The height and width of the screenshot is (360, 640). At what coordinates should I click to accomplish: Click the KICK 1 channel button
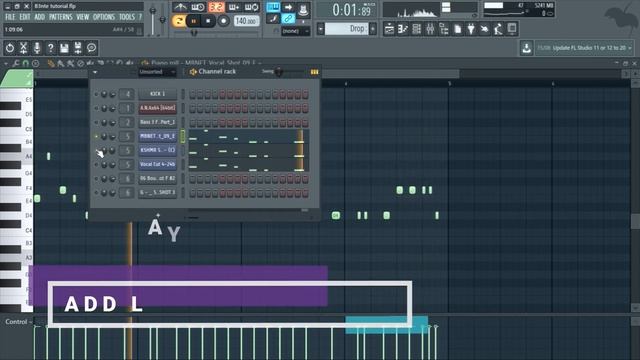pyautogui.click(x=158, y=94)
